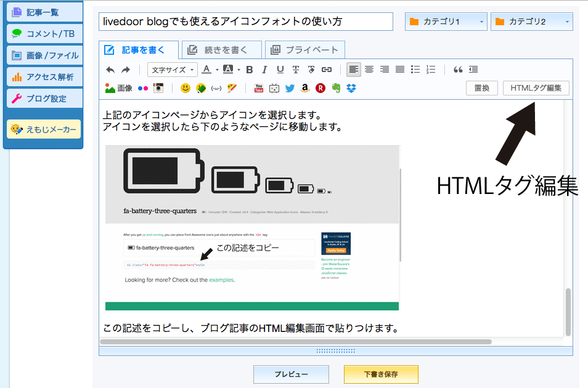Expand the background color dropdown arrow
The image size is (588, 388).
pos(239,70)
